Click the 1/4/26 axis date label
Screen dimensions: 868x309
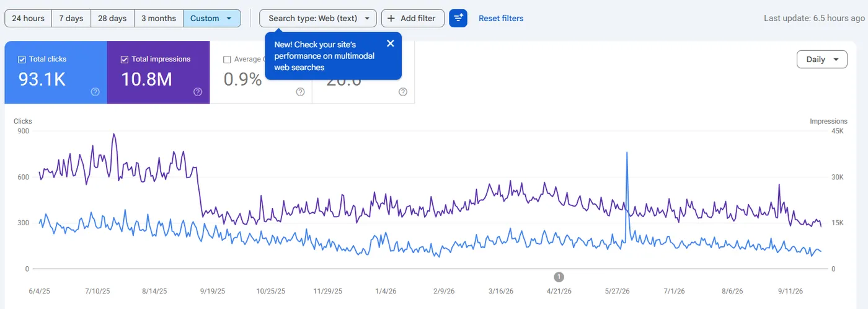(x=386, y=290)
